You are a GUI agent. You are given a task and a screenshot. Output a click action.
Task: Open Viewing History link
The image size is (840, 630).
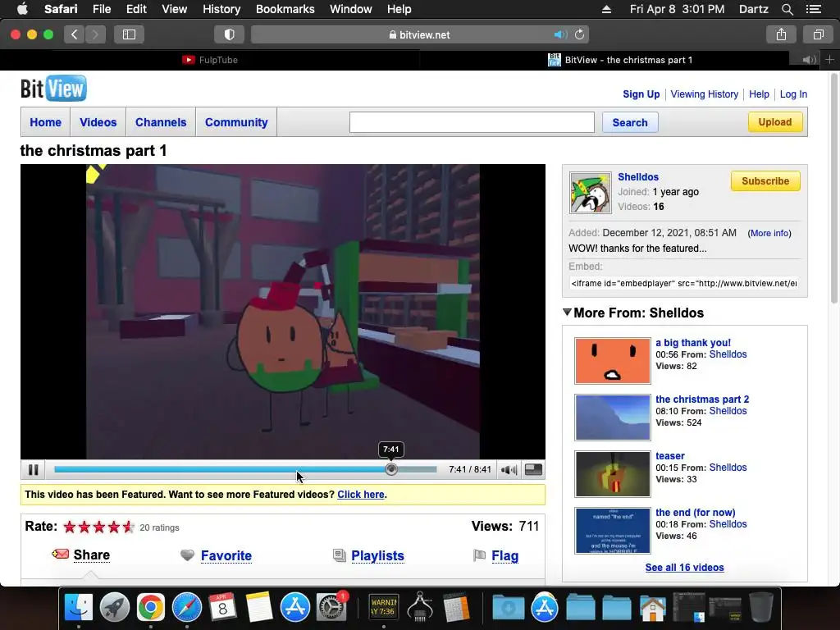point(705,94)
